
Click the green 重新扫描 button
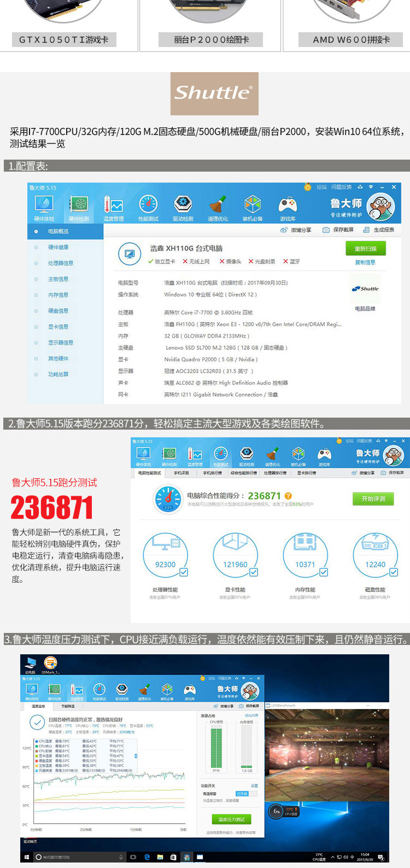tap(366, 249)
